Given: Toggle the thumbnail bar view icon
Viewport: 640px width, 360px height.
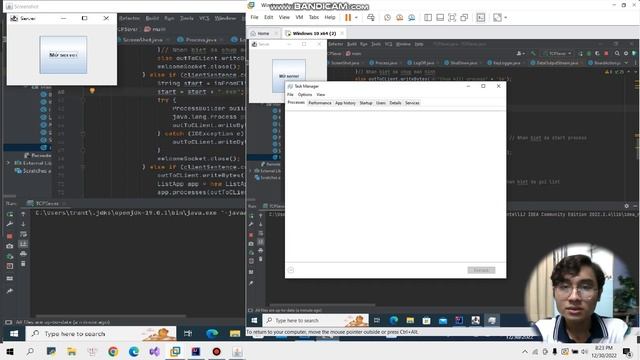Looking at the screenshot, I should tap(440, 18).
